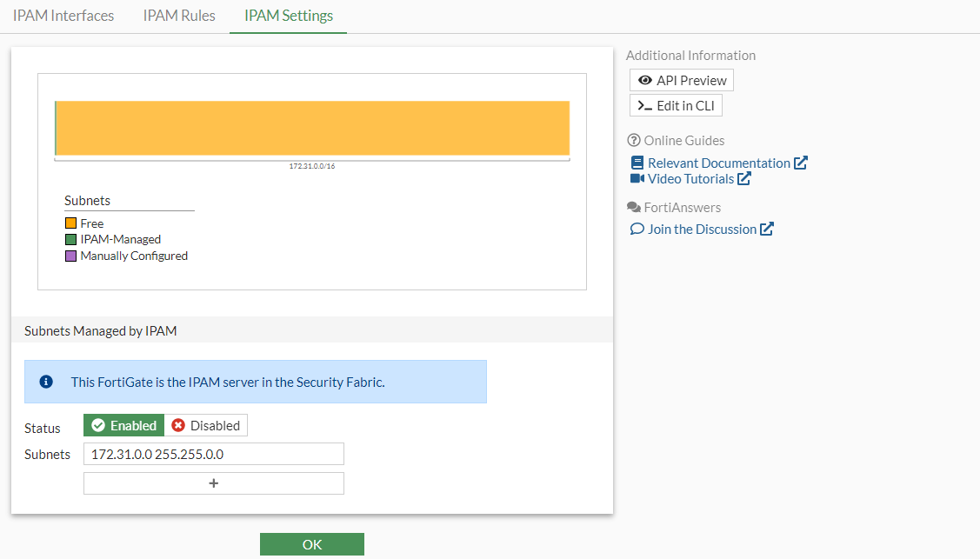Click the purple Manually Configured legend swatch
The image size is (980, 559).
tap(70, 256)
